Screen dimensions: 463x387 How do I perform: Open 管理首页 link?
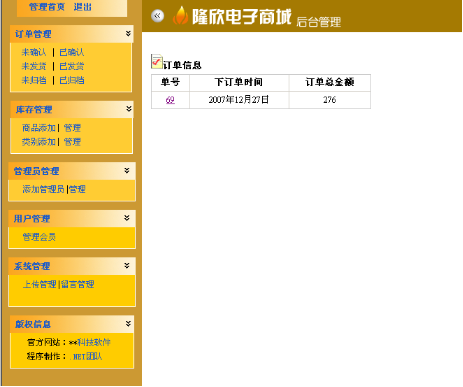coord(47,7)
